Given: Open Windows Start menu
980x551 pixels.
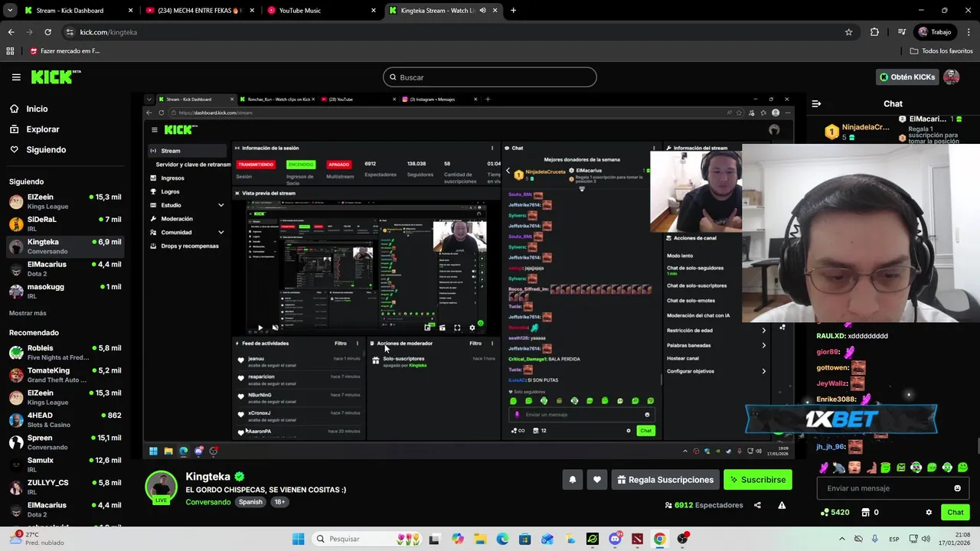Looking at the screenshot, I should coord(299,539).
